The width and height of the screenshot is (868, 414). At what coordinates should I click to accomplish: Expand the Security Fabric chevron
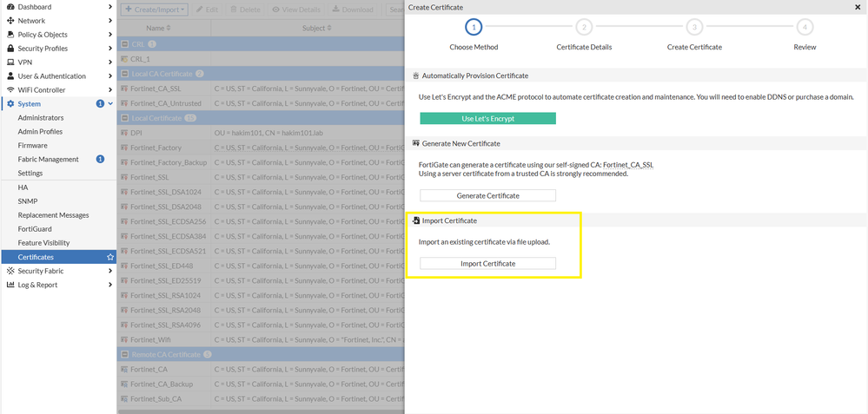[110, 271]
